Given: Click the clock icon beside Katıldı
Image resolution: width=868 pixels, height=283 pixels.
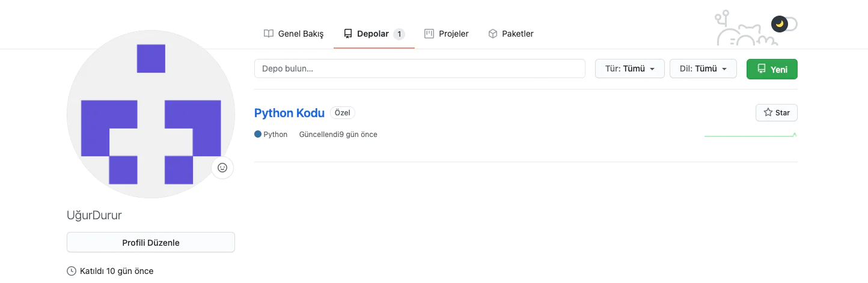Looking at the screenshot, I should pyautogui.click(x=72, y=271).
